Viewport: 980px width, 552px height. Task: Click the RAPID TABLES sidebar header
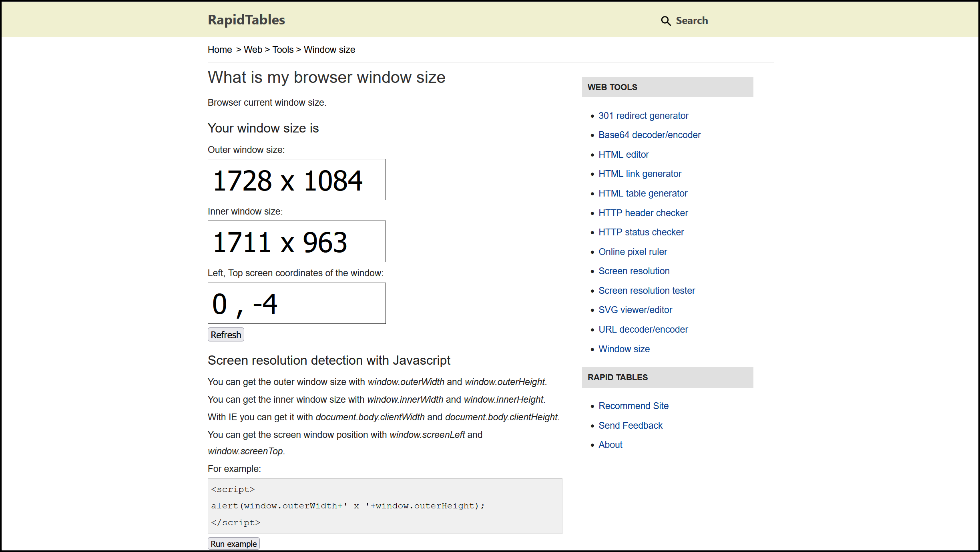click(668, 377)
